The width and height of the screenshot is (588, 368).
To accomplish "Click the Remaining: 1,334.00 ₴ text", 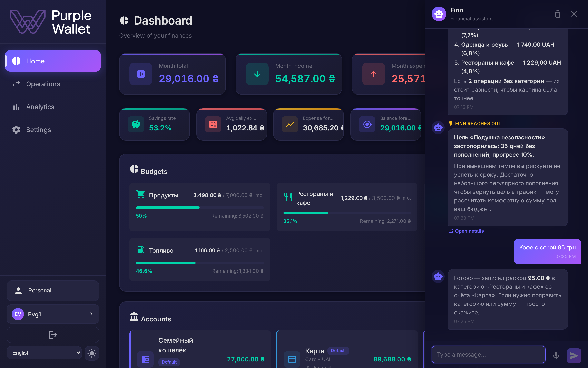I will pyautogui.click(x=238, y=271).
